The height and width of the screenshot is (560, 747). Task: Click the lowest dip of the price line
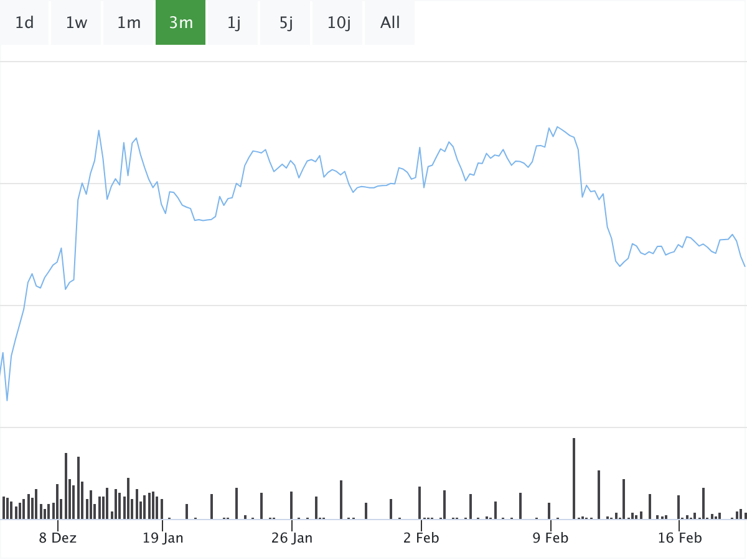click(x=7, y=400)
